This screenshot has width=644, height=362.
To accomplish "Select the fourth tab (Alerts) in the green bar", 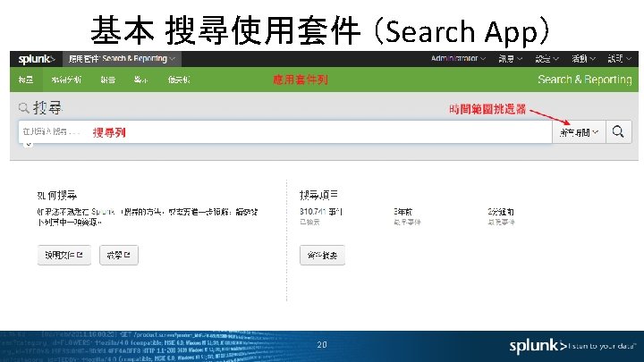I will [x=140, y=80].
